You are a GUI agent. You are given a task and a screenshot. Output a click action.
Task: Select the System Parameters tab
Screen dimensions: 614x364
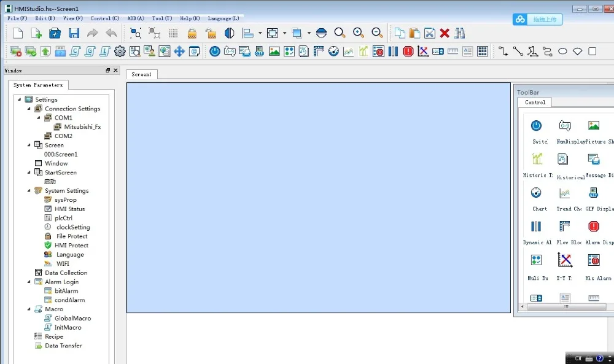[x=38, y=85]
